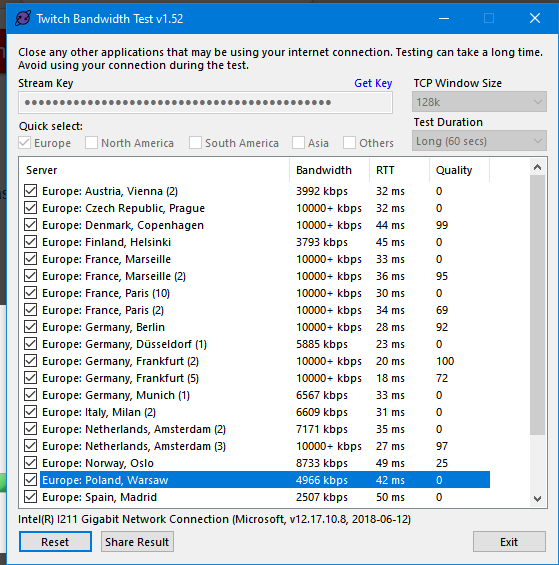Viewport: 559px width, 565px height.
Task: Click the scrollbar down arrow
Action: 537,499
